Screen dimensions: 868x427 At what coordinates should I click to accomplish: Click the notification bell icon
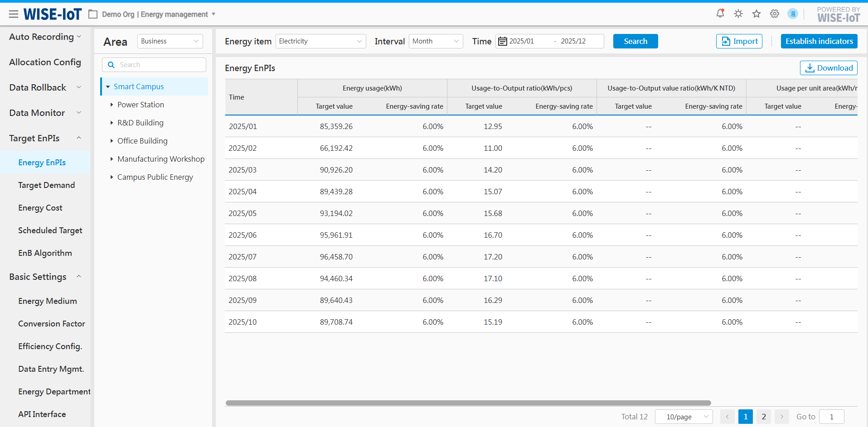pyautogui.click(x=720, y=14)
